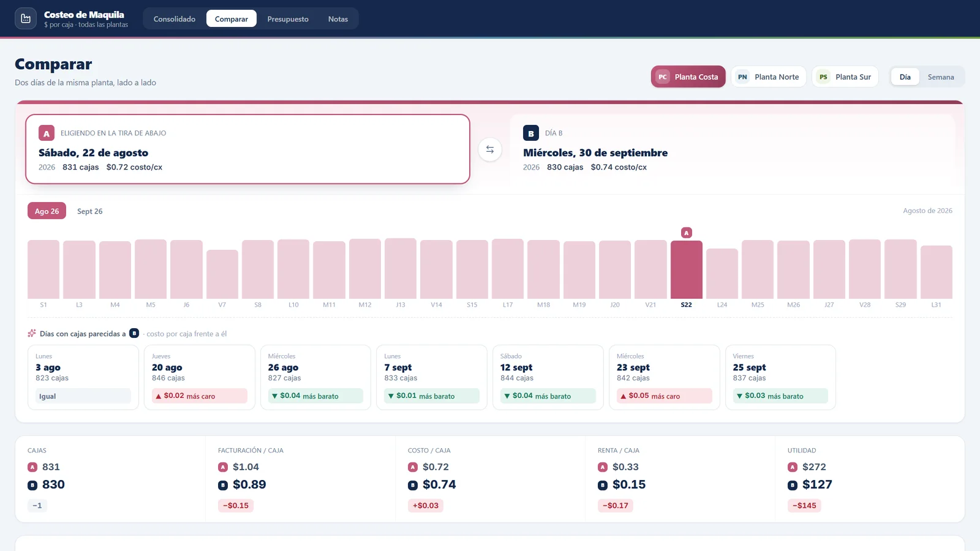980x551 pixels.
Task: Open the similar day card 26 ago
Action: (x=315, y=377)
